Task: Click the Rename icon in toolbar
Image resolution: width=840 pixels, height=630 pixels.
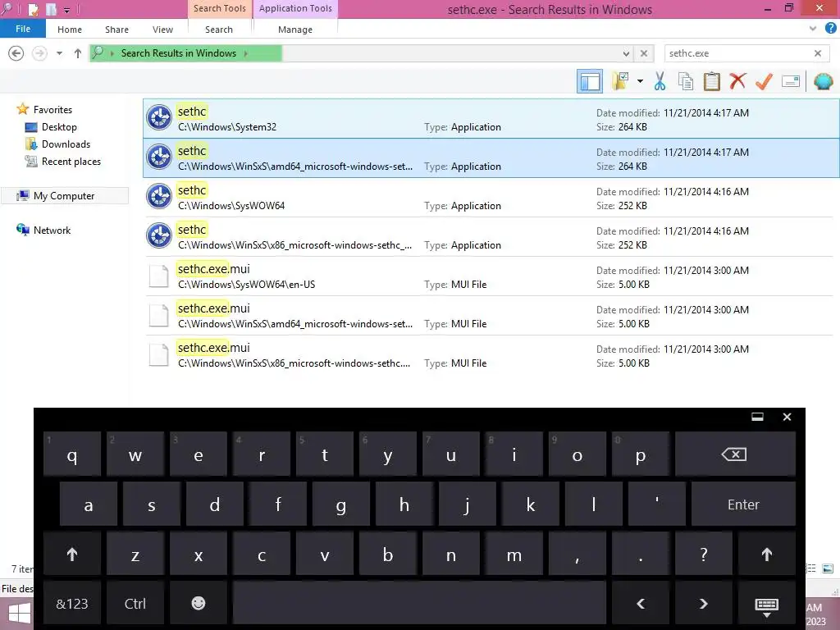Action: (791, 81)
